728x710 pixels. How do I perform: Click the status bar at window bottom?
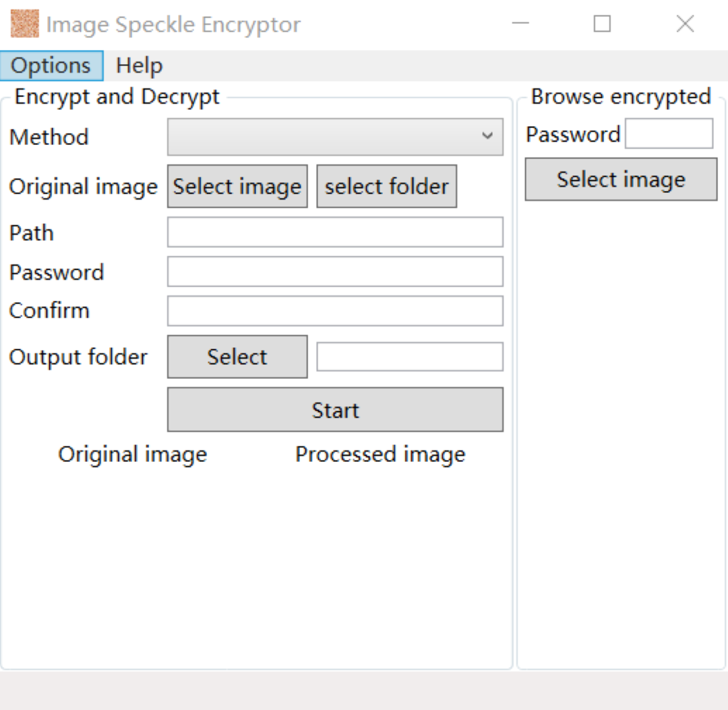point(364,690)
